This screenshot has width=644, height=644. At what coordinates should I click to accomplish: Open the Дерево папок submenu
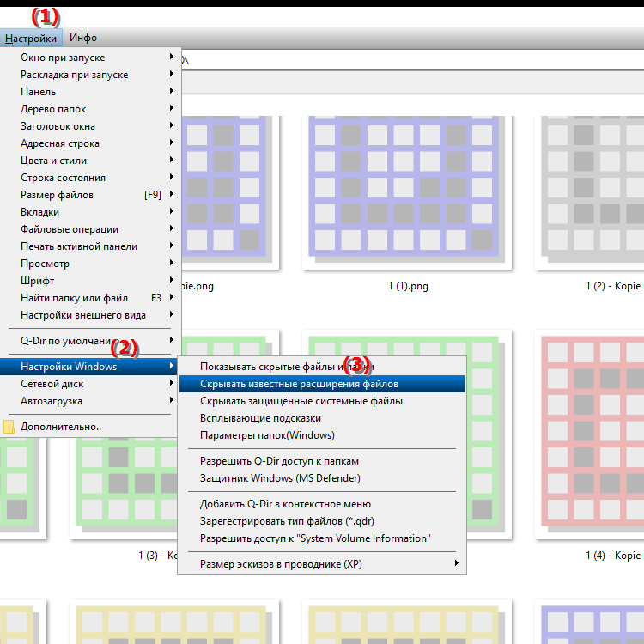90,109
